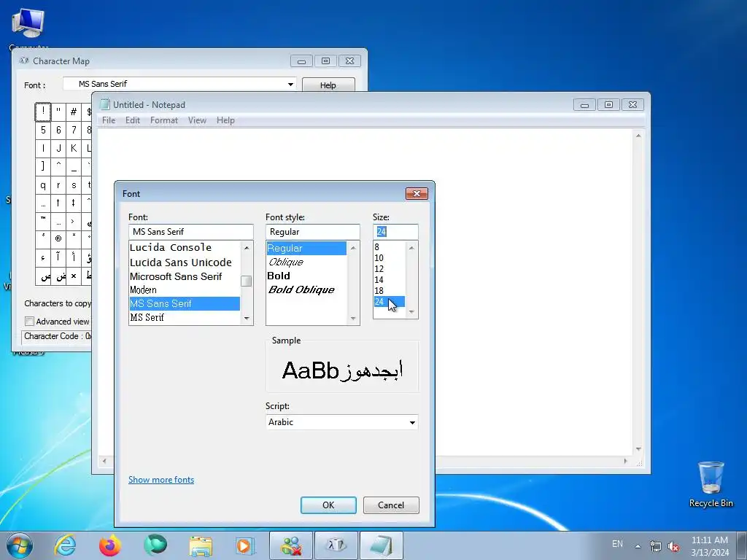The height and width of the screenshot is (560, 747).
Task: Open Notepad Edit menu
Action: (x=133, y=120)
